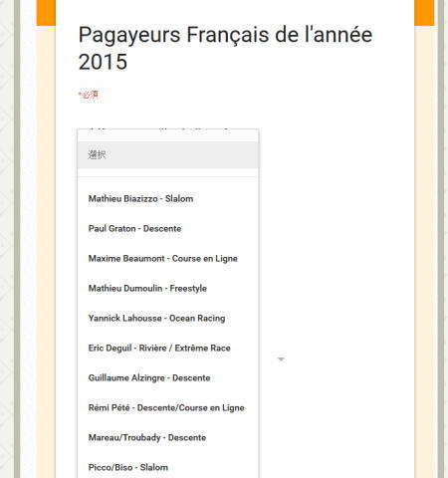This screenshot has width=448, height=478.
Task: Pick Mareau/Troubady - Descente option
Action: tap(168, 437)
